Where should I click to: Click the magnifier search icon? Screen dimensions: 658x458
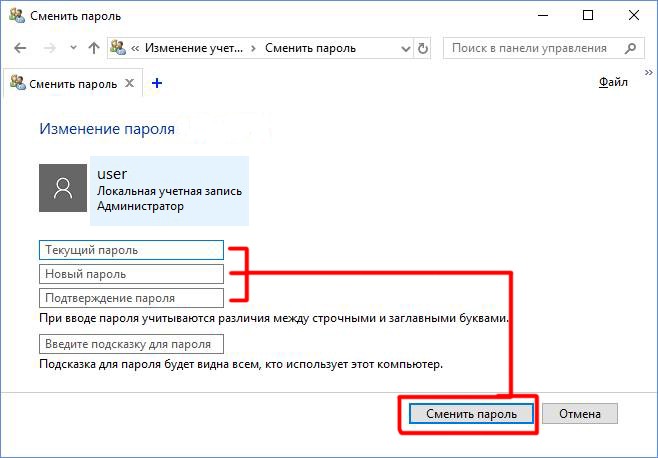[x=630, y=48]
